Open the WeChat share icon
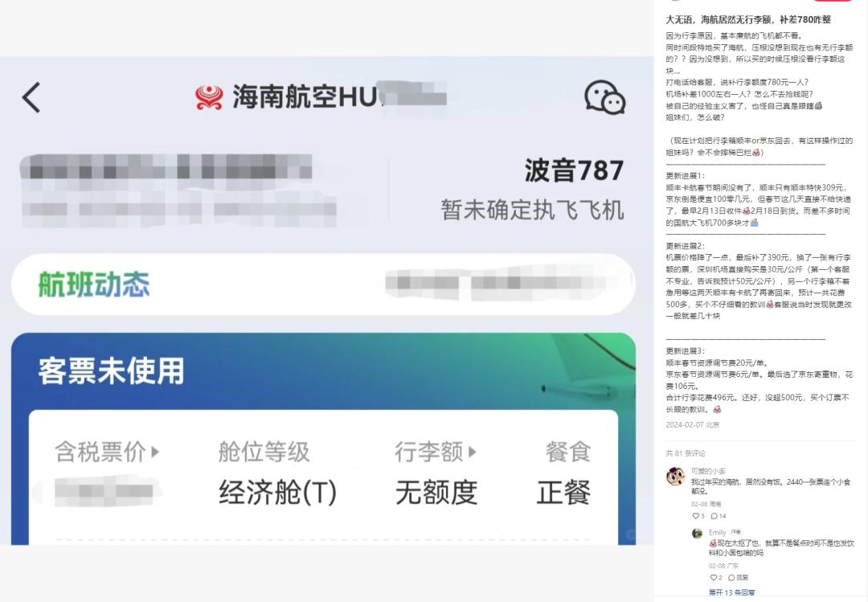Viewport: 868px width, 602px height. 604,97
